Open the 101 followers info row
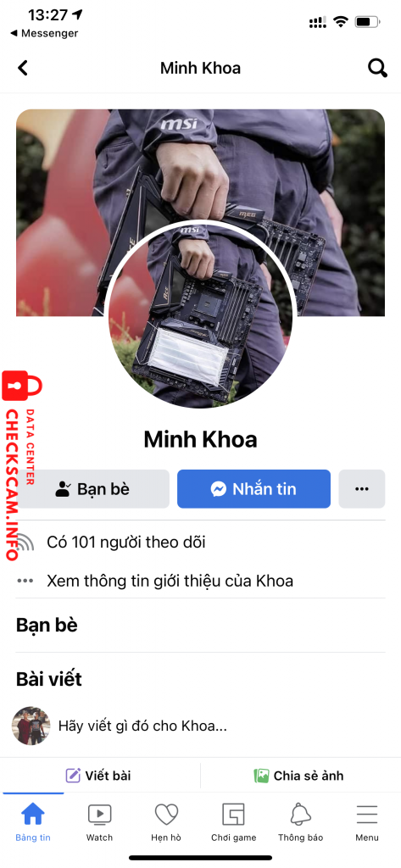Image resolution: width=401 pixels, height=868 pixels. tap(200, 542)
